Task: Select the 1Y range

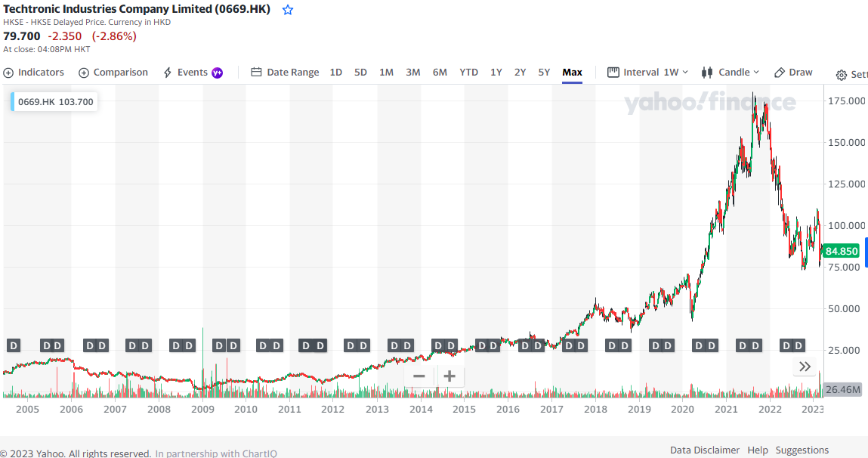Action: 496,73
